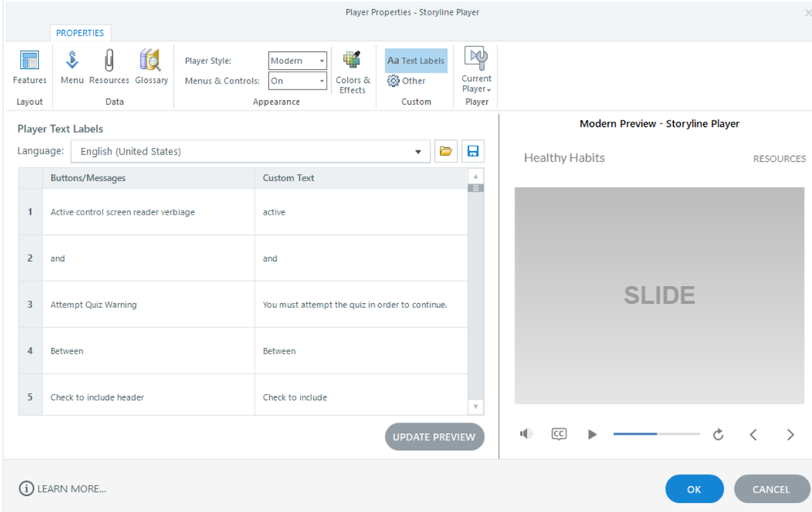Image resolution: width=812 pixels, height=512 pixels.
Task: Open the Other gear settings
Action: [406, 80]
